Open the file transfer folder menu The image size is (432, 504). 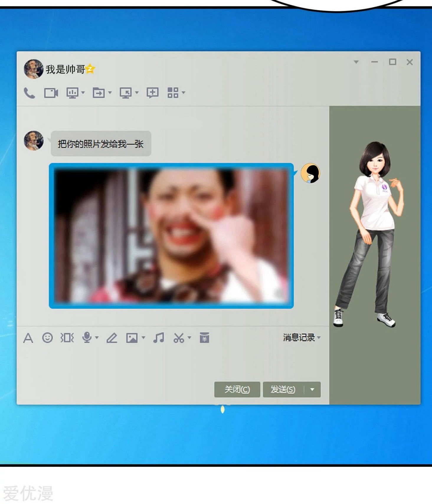pos(99,93)
